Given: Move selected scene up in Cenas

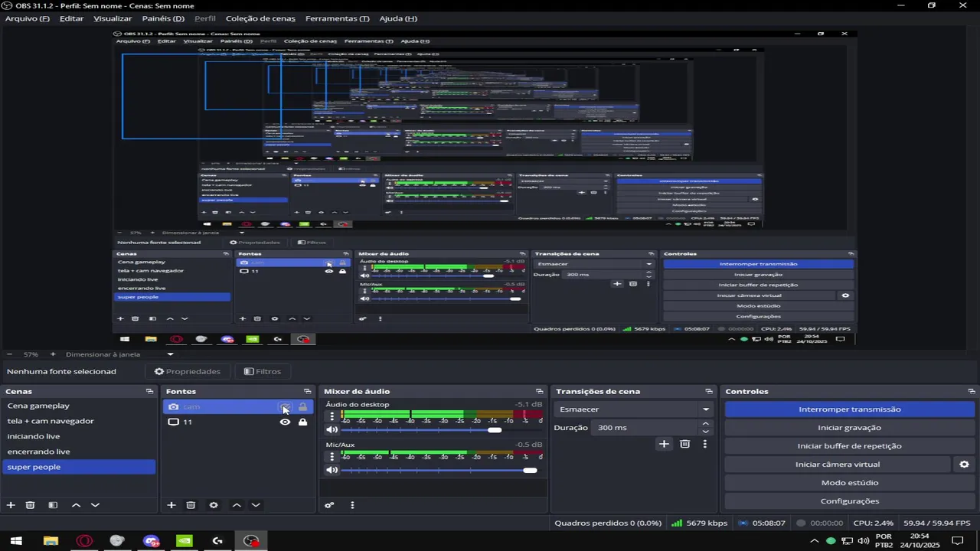Looking at the screenshot, I should click(x=76, y=505).
